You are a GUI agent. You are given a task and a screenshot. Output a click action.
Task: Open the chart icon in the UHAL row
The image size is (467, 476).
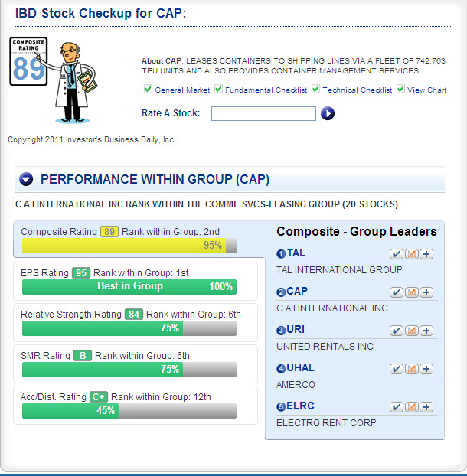point(411,369)
